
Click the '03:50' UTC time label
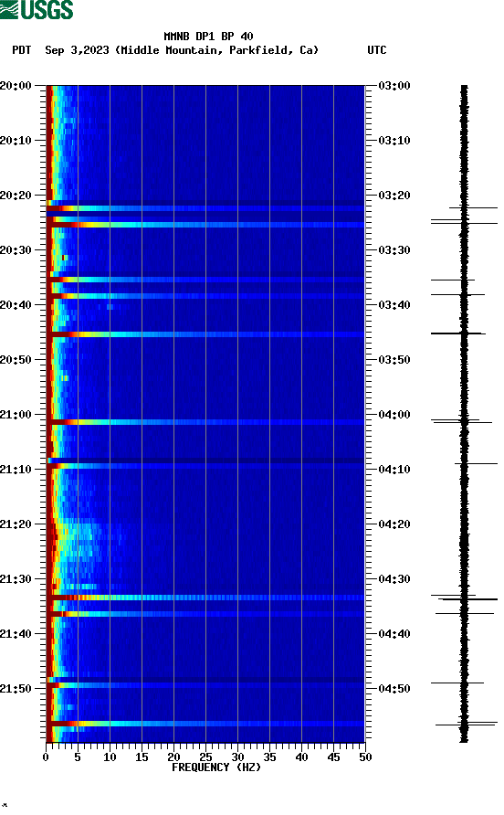coord(394,360)
